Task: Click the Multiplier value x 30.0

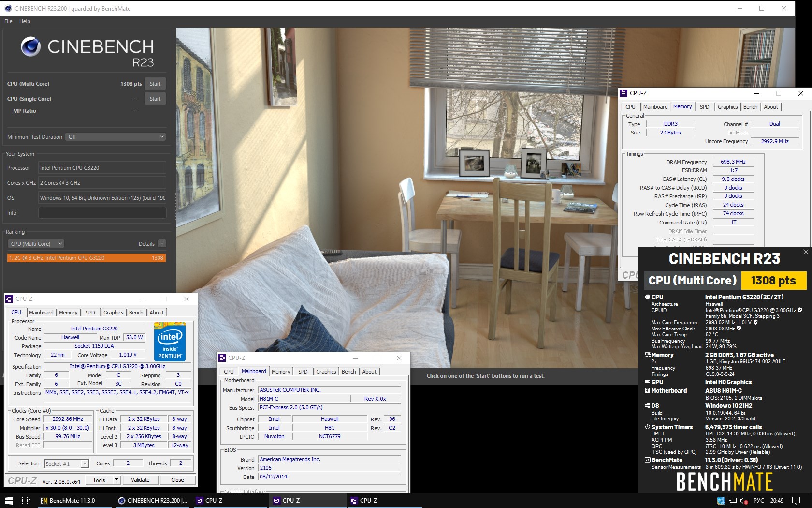Action: [68, 428]
